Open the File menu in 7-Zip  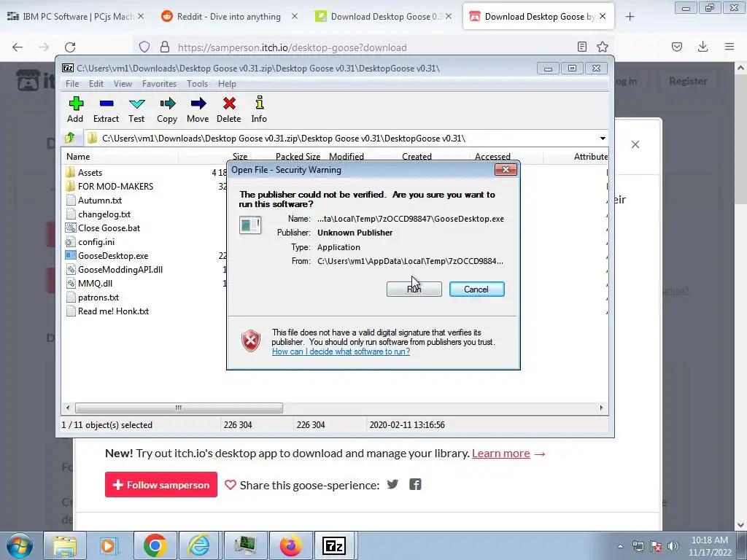click(x=72, y=84)
